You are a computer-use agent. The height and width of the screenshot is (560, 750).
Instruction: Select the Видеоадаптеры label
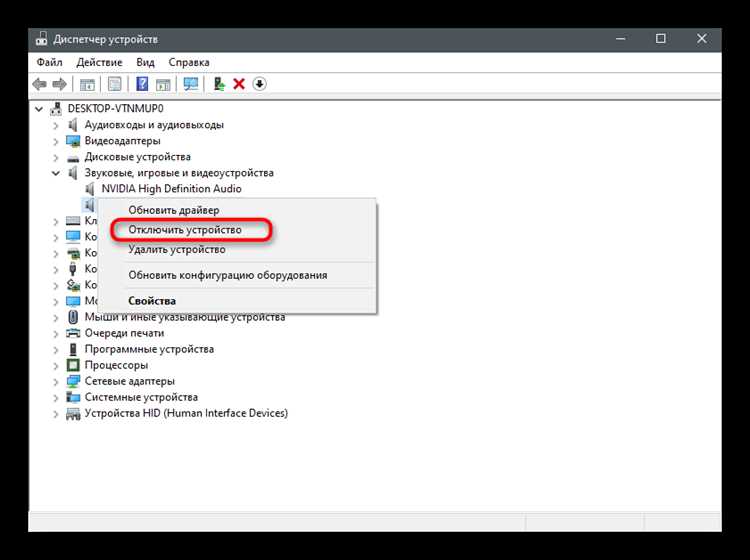[122, 141]
